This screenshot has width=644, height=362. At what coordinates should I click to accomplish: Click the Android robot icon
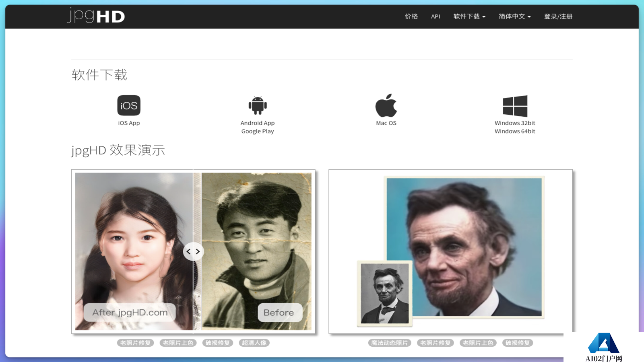point(258,105)
